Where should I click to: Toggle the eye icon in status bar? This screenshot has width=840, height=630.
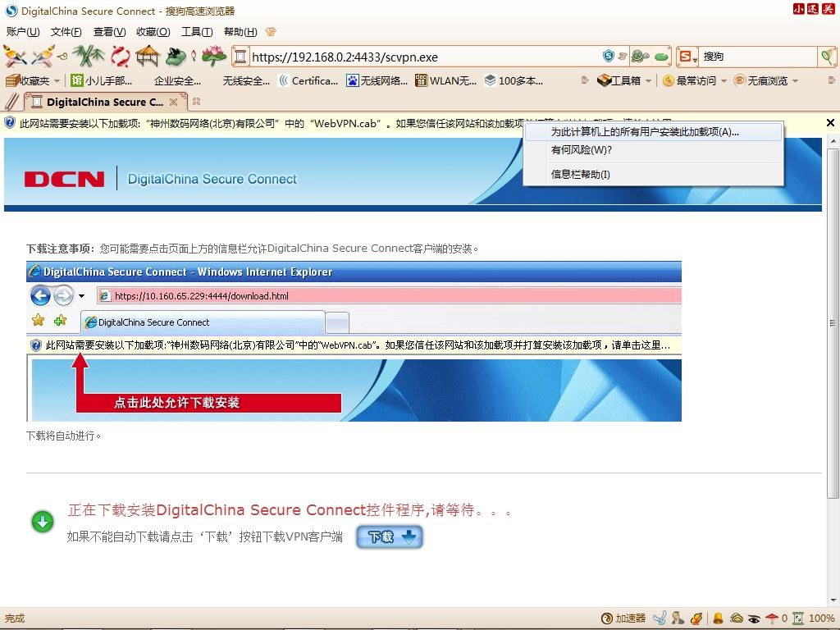coord(754,619)
